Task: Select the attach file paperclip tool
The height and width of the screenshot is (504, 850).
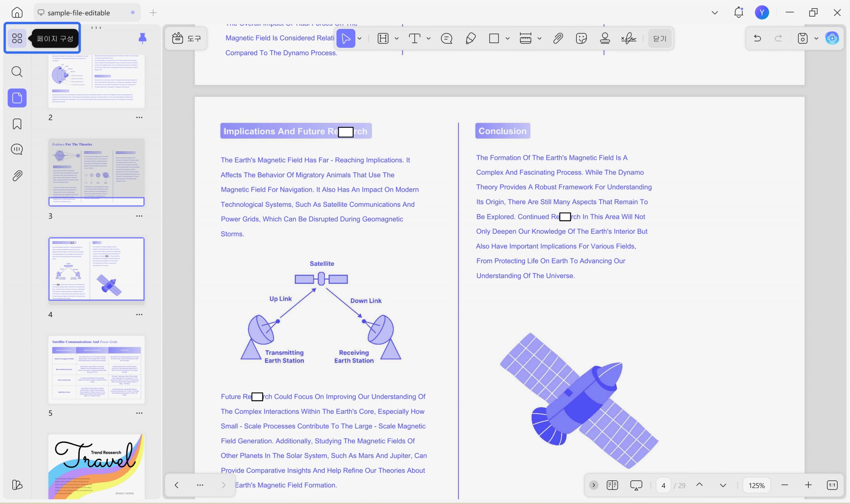Action: tap(558, 39)
